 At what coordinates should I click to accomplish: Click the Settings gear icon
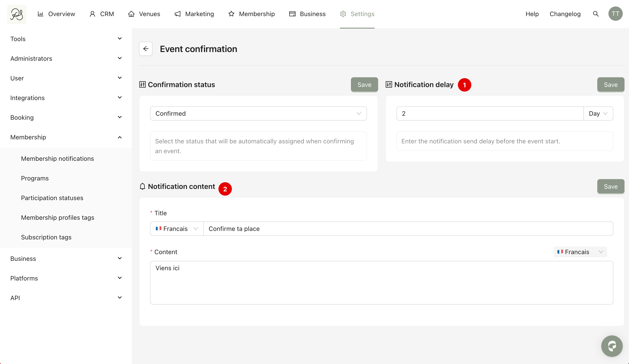point(343,14)
